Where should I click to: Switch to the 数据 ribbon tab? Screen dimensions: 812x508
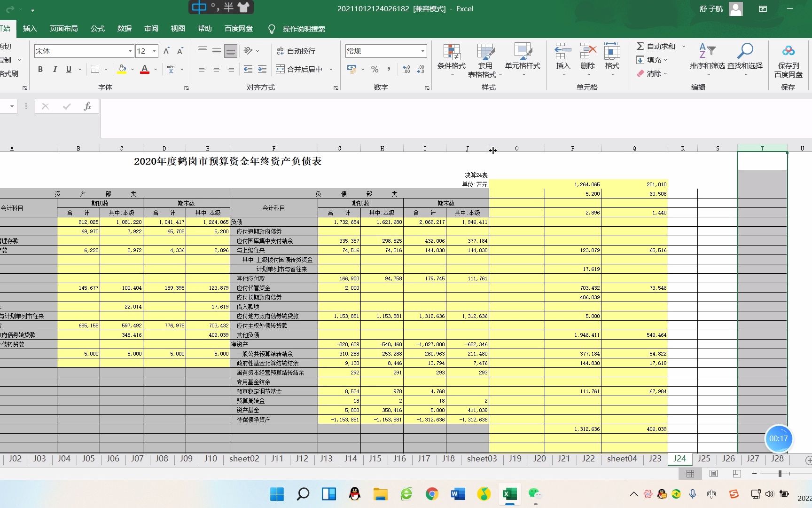pos(124,29)
